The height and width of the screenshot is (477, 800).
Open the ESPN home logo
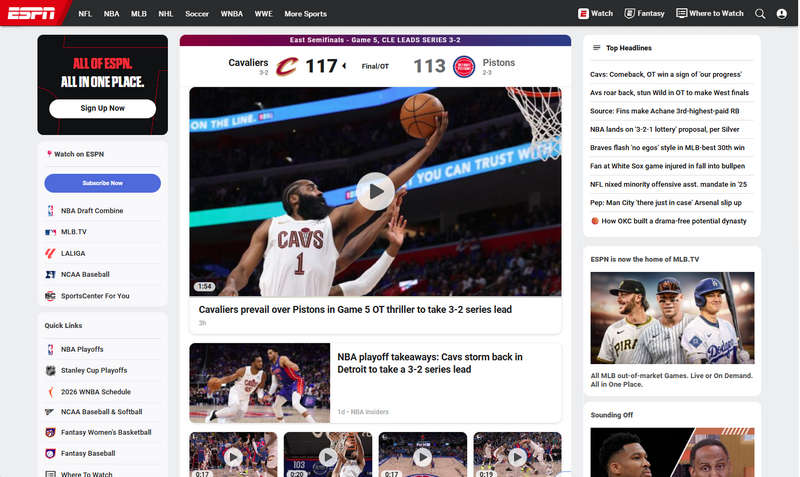coord(31,13)
